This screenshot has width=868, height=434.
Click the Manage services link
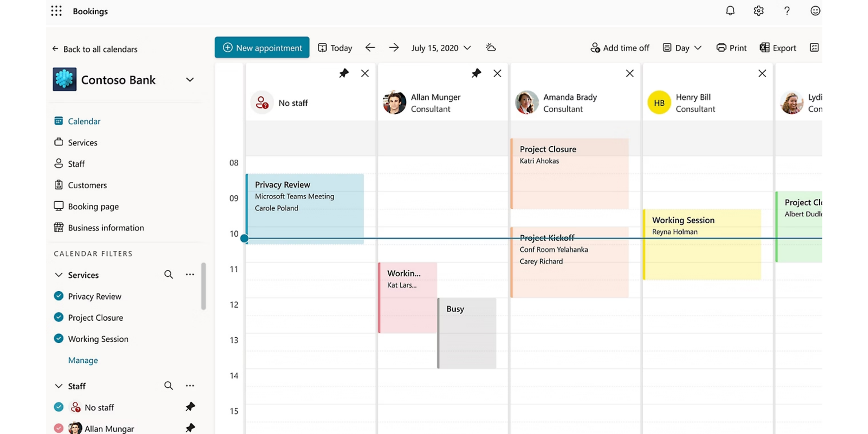pyautogui.click(x=83, y=360)
